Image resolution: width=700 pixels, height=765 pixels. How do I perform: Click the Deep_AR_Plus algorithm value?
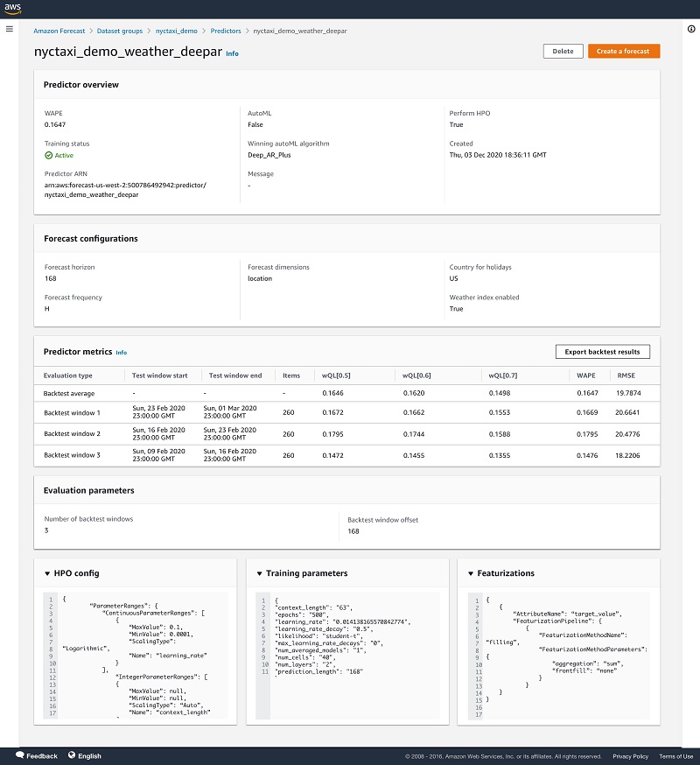point(269,155)
